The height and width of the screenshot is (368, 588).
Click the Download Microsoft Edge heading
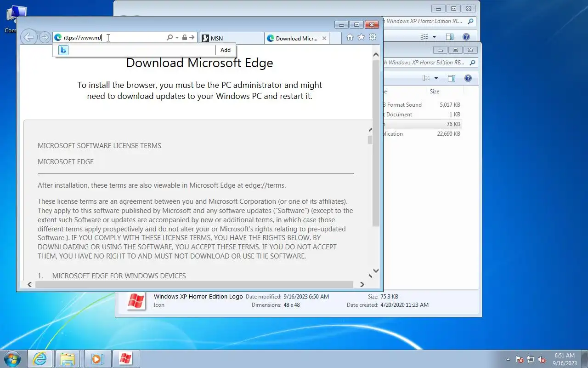tap(199, 63)
